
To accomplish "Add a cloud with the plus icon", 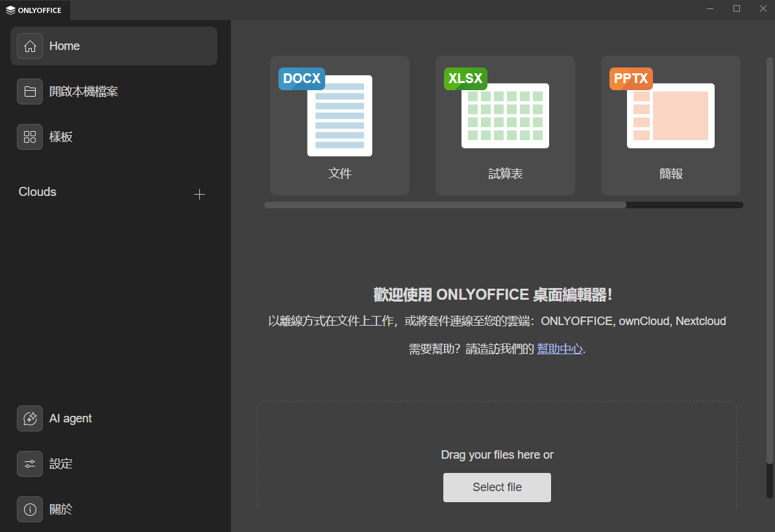I will tap(199, 194).
